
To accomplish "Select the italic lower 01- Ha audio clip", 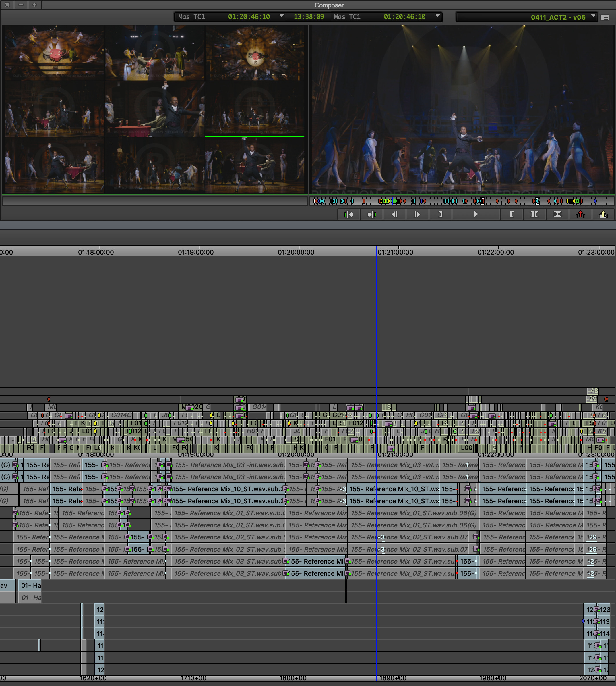I will (30, 598).
